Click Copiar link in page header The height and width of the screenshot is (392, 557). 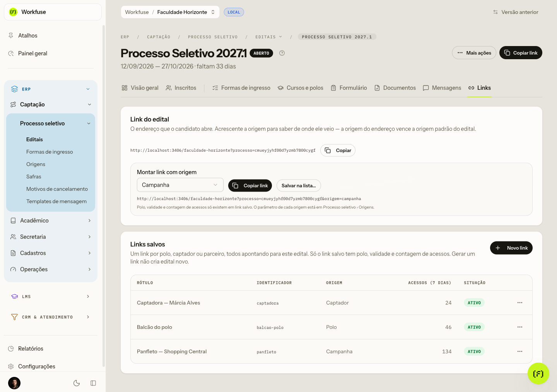pos(521,53)
